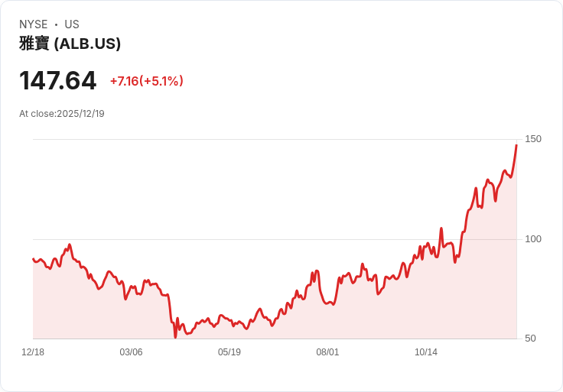Click the chart line's leftmost starting point
The width and height of the screenshot is (563, 392).
(x=33, y=259)
